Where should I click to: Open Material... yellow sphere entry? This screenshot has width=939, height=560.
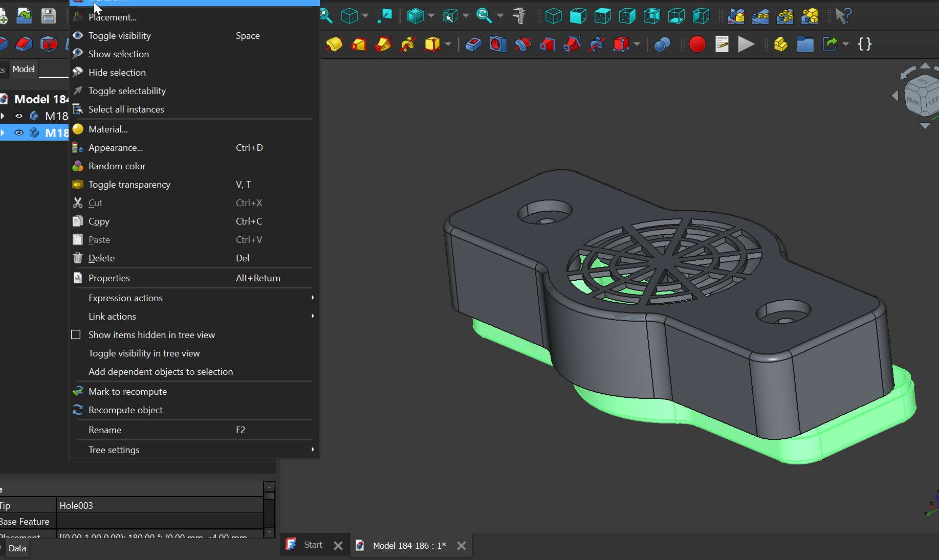pos(108,129)
